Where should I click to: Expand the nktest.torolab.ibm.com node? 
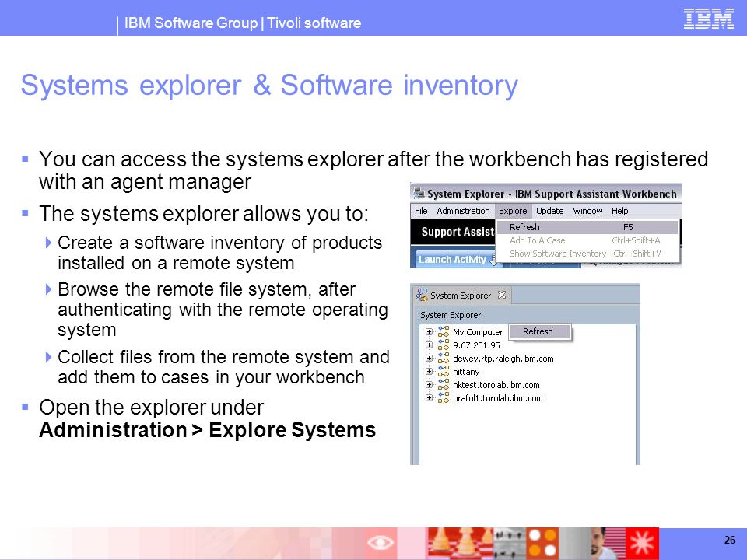(x=429, y=385)
